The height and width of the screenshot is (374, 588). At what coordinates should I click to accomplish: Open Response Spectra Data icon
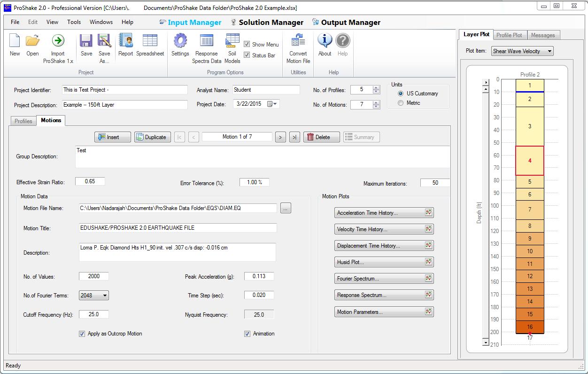pos(207,41)
